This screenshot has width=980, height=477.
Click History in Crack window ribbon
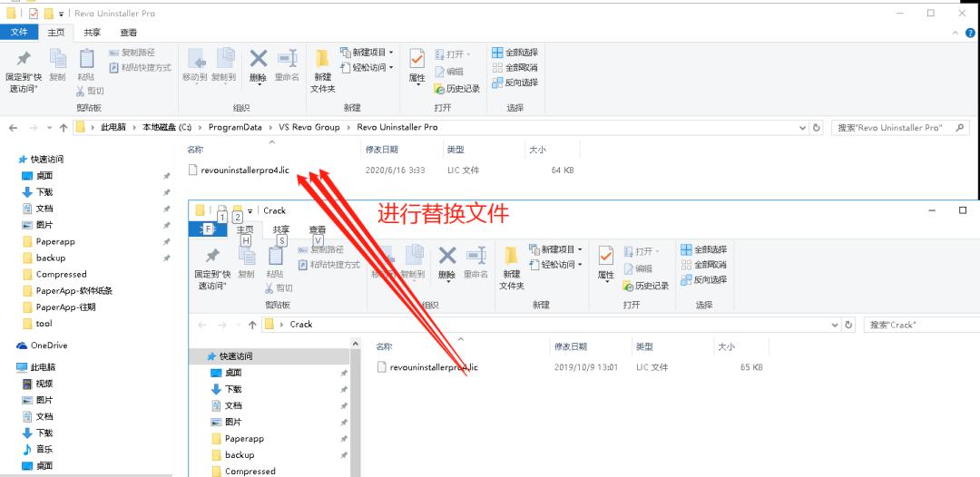coord(646,286)
